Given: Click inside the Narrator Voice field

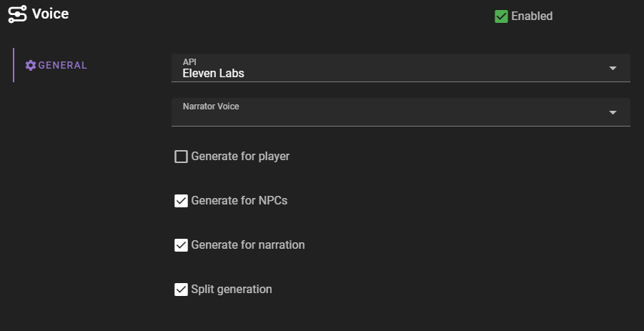Looking at the screenshot, I should tap(386, 116).
